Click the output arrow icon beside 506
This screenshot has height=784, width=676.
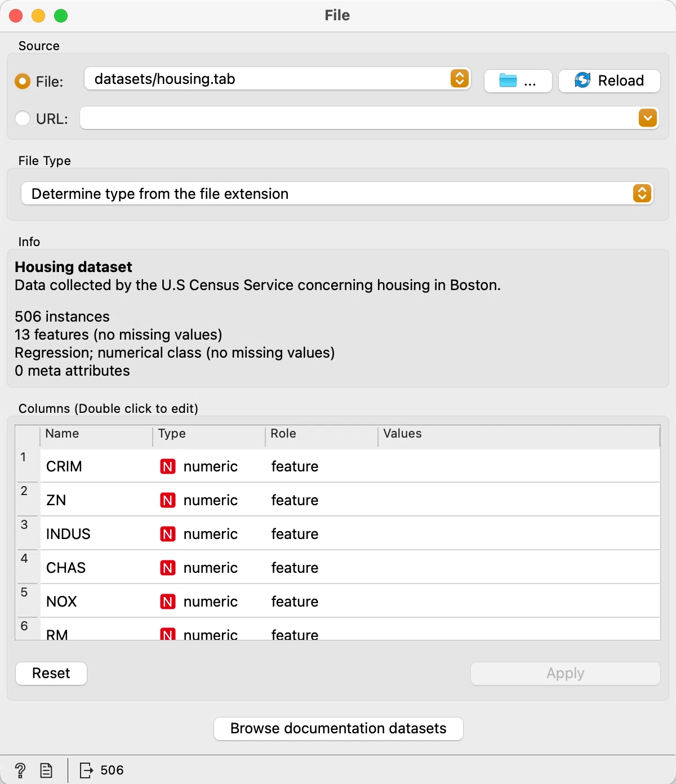pos(86,770)
